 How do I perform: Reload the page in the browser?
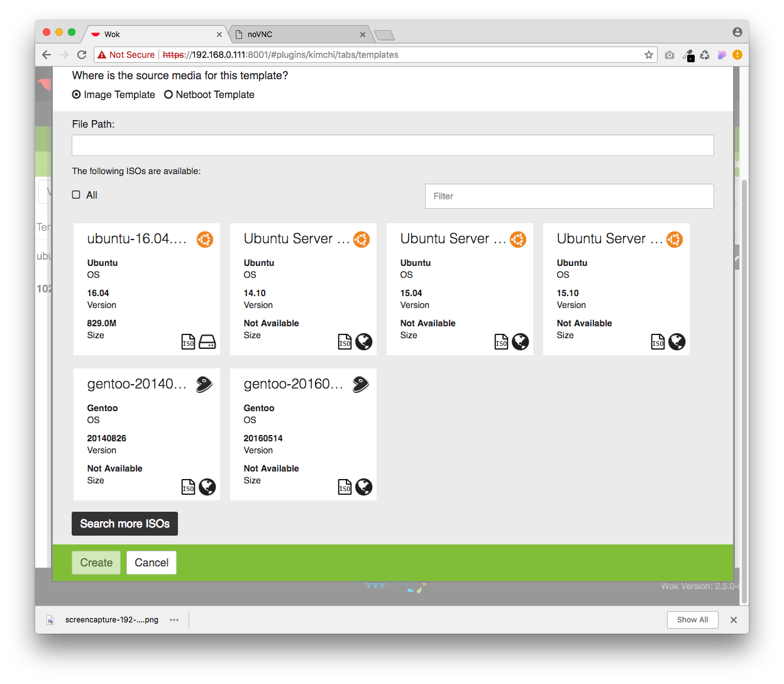pos(82,55)
